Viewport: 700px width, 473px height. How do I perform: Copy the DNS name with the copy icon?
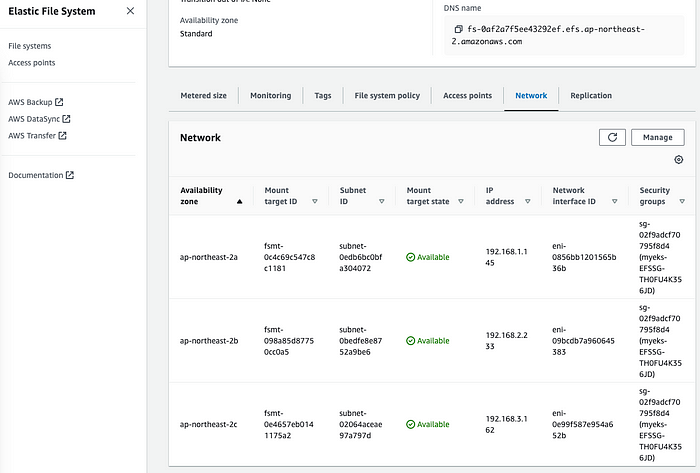point(458,29)
